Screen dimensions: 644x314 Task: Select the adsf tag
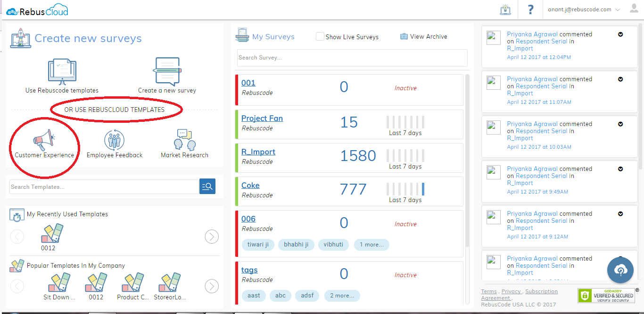307,296
